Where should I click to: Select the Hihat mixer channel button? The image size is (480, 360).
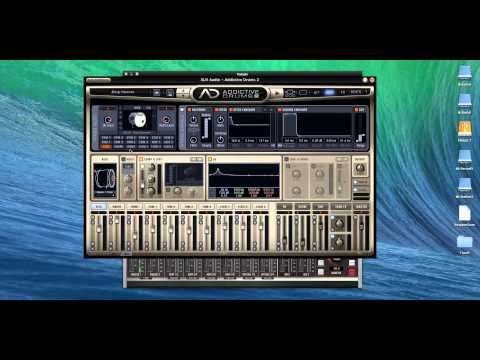pos(134,207)
